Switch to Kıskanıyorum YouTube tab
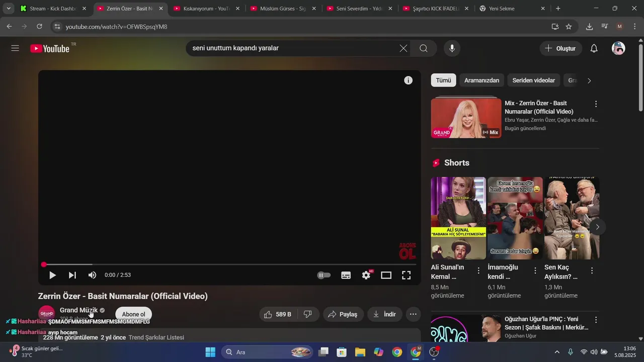Screen dimensions: 644x362 [207, 9]
